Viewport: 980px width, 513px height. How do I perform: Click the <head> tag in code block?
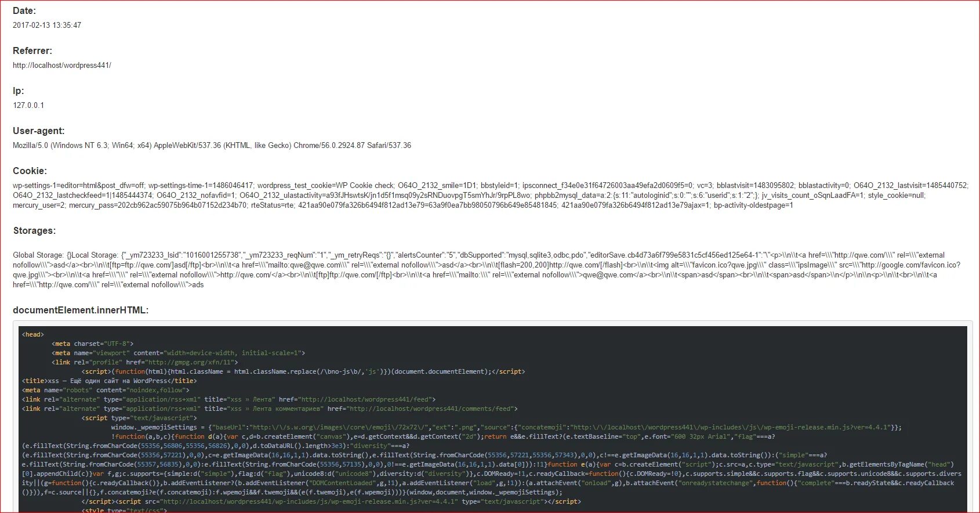(33, 335)
